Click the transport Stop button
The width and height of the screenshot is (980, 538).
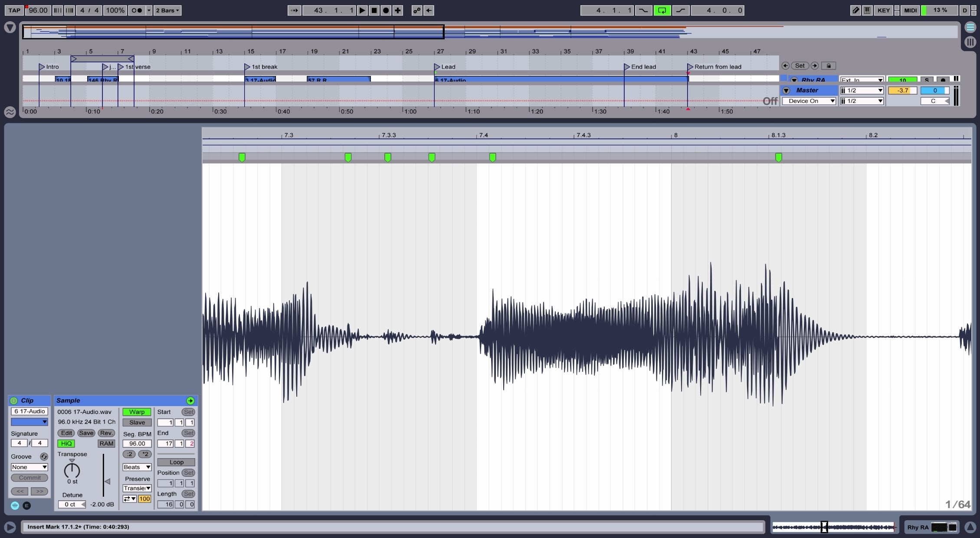[x=374, y=10]
